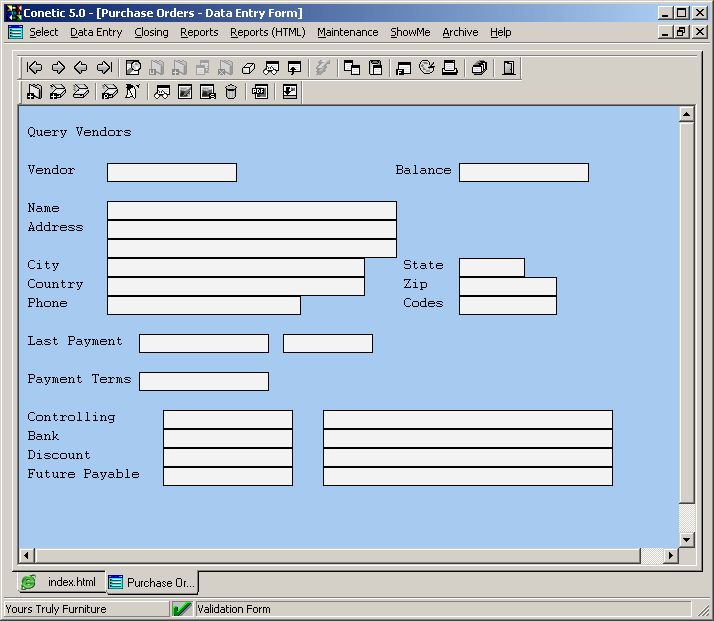Click the exit door icon
Image resolution: width=714 pixels, height=621 pixels.
point(509,68)
